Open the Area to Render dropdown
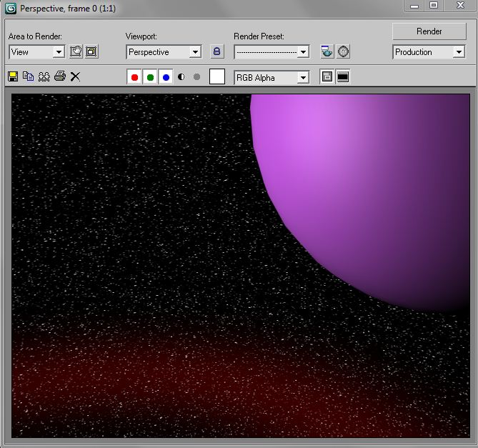Screen dimensions: 478x448 click(58, 52)
